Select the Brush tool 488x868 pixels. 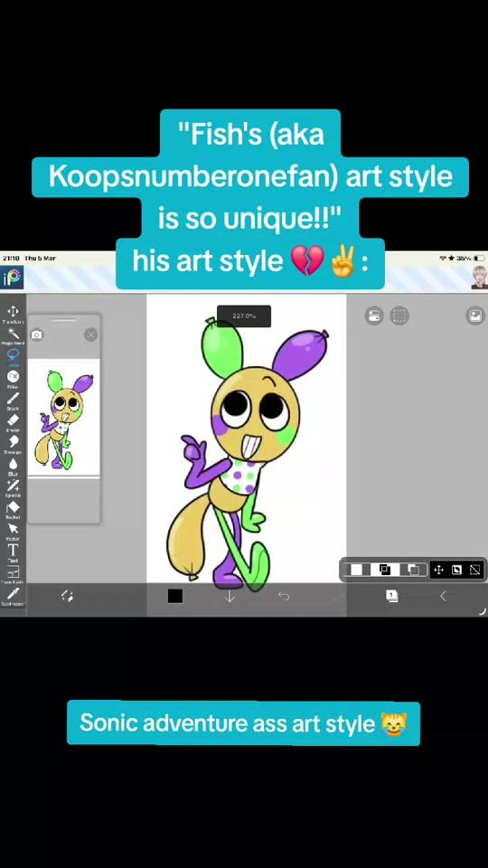[x=12, y=401]
